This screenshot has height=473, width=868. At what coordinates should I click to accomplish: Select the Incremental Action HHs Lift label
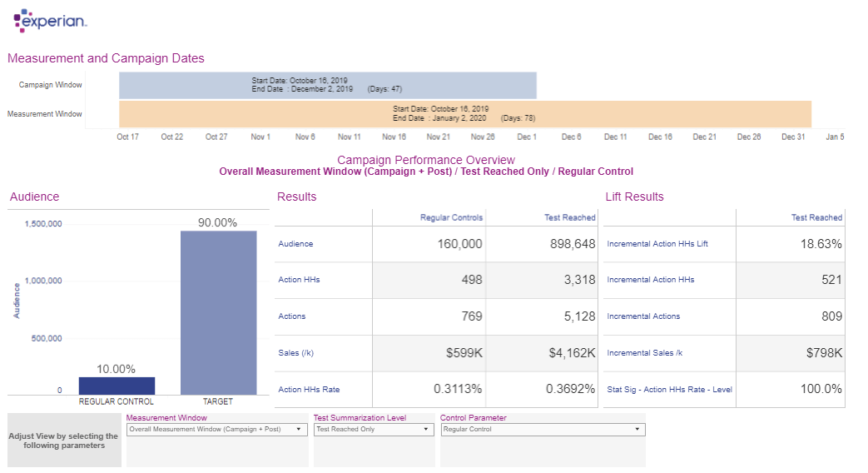(x=657, y=244)
